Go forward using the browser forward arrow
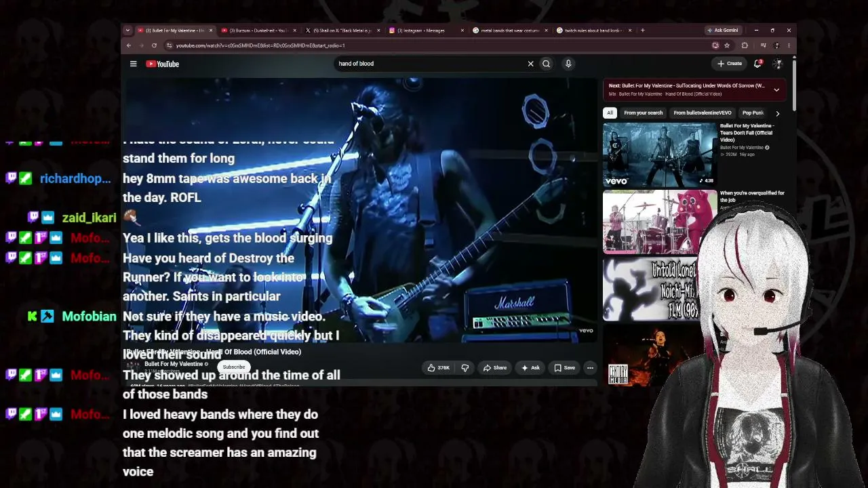The image size is (868, 488). [x=141, y=45]
